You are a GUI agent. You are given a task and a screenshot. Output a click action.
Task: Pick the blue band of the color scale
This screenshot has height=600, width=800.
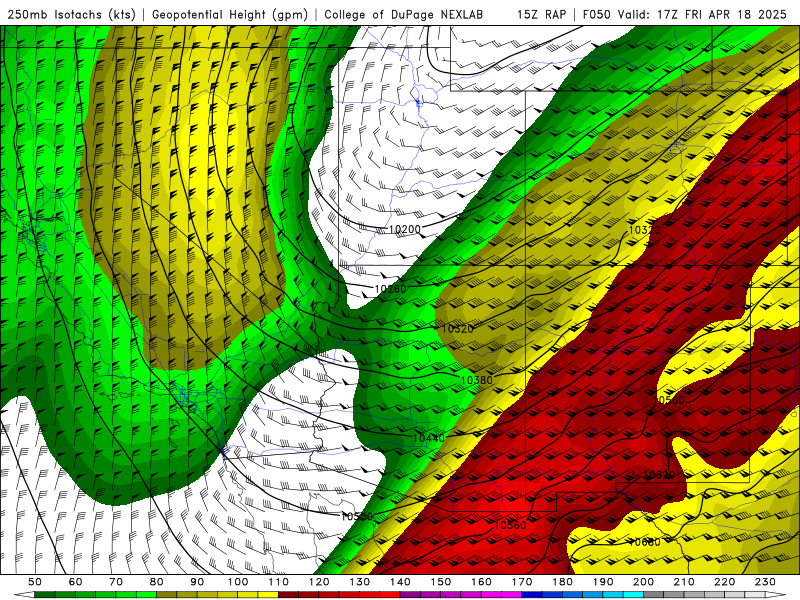click(582, 595)
